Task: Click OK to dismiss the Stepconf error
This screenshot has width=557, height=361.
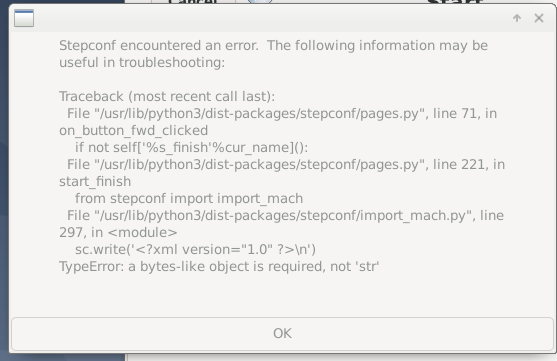Action: click(282, 334)
